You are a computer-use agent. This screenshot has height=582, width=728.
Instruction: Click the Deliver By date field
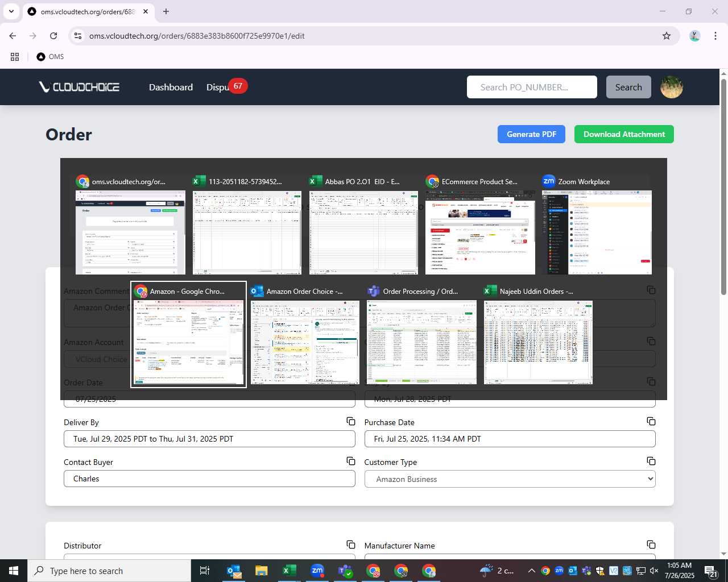tap(209, 439)
